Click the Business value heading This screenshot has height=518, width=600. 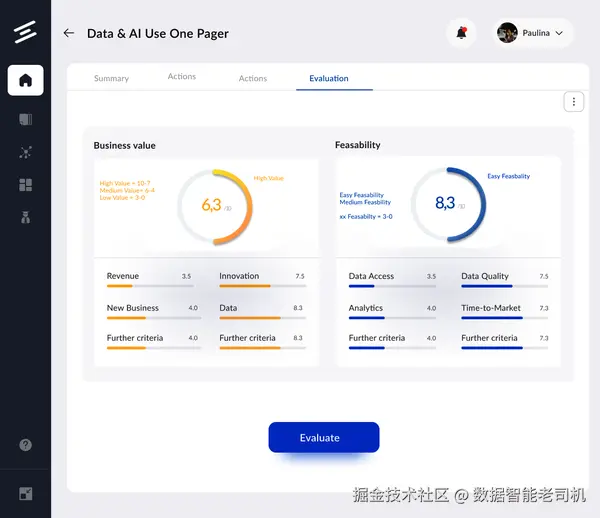(125, 145)
